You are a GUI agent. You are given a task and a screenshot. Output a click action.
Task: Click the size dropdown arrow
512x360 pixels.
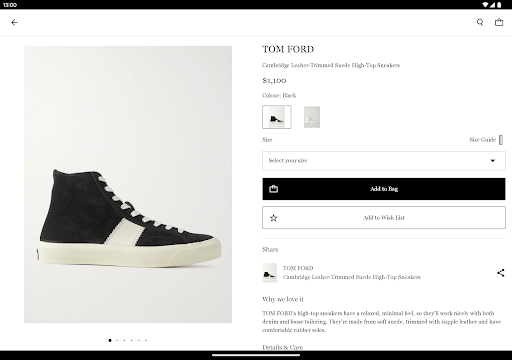pyautogui.click(x=493, y=161)
